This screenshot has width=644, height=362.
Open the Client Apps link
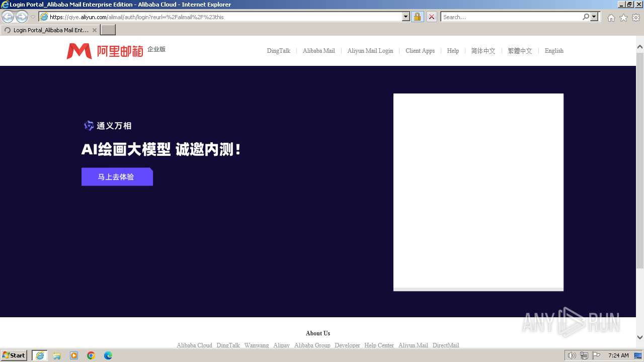click(x=420, y=51)
